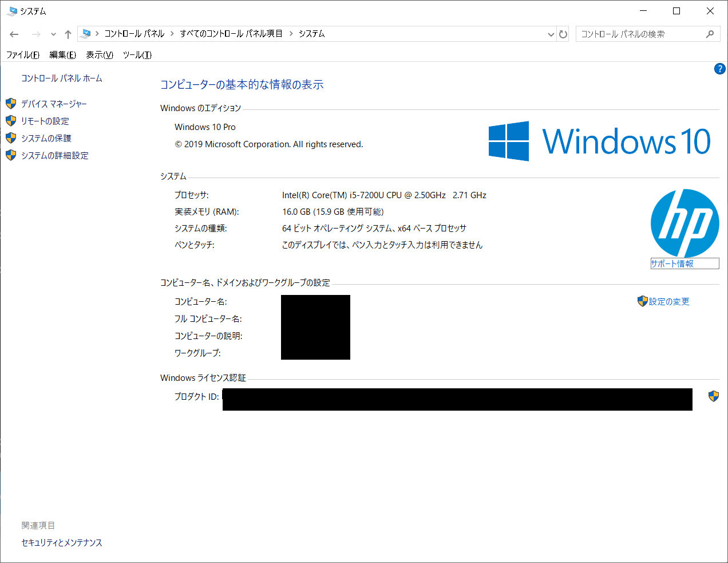Open the ファイル(F) menu
728x563 pixels.
(x=22, y=54)
